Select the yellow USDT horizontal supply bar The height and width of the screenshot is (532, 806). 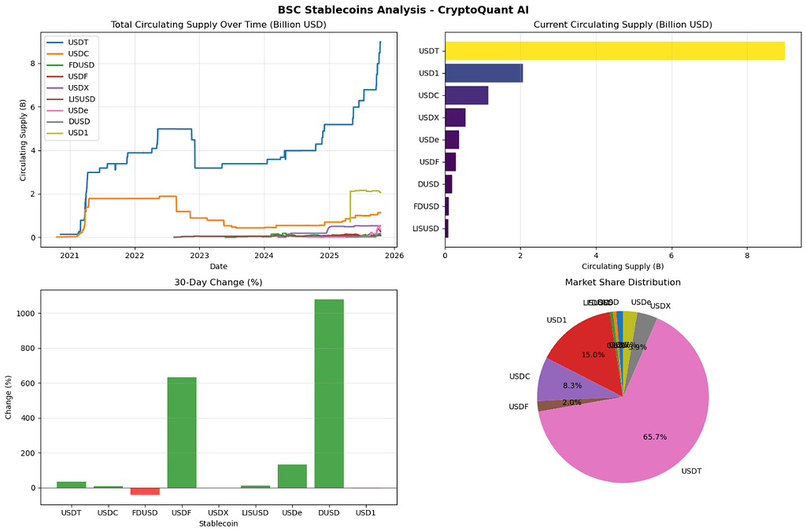pos(614,51)
